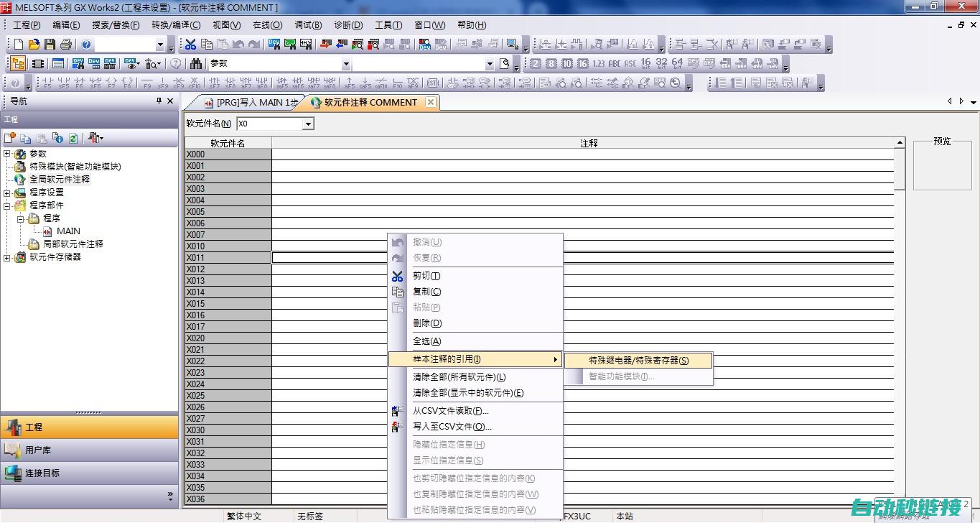980x523 pixels.
Task: Insert an open contact with the F5 icon
Action: [x=47, y=83]
